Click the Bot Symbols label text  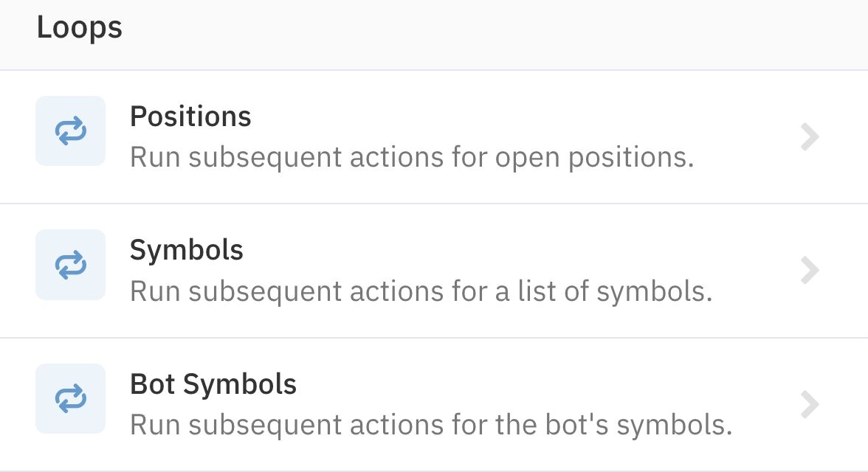213,383
